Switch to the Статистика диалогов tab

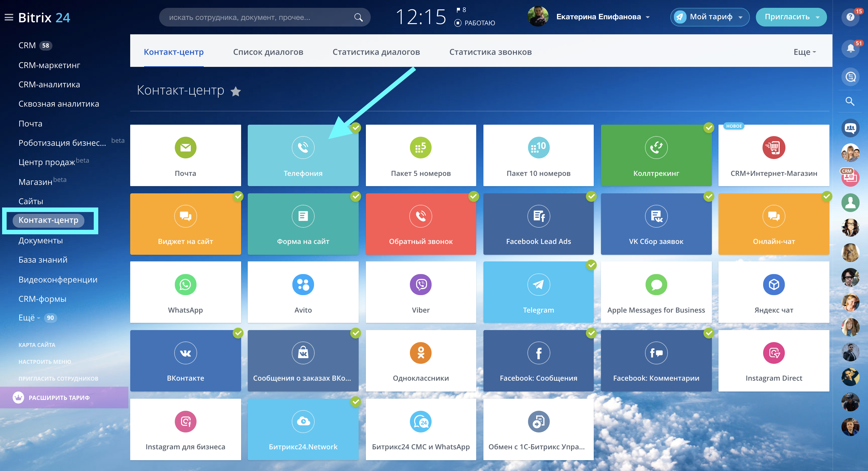(x=376, y=52)
